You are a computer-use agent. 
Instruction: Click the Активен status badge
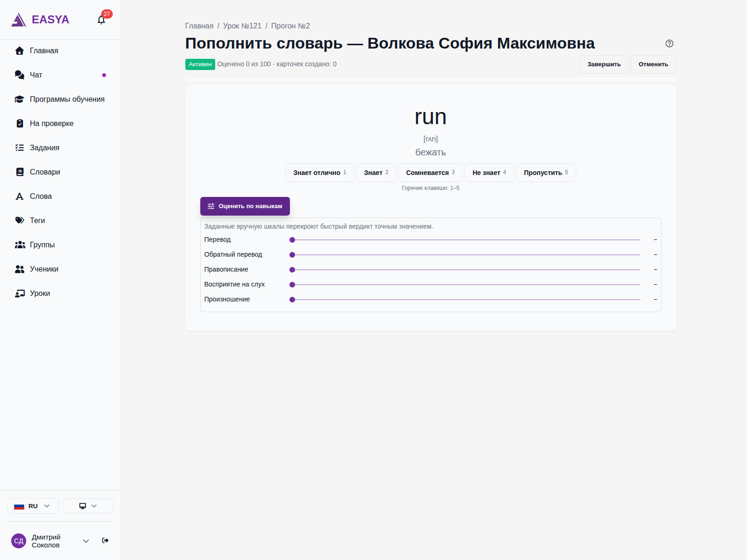(200, 64)
